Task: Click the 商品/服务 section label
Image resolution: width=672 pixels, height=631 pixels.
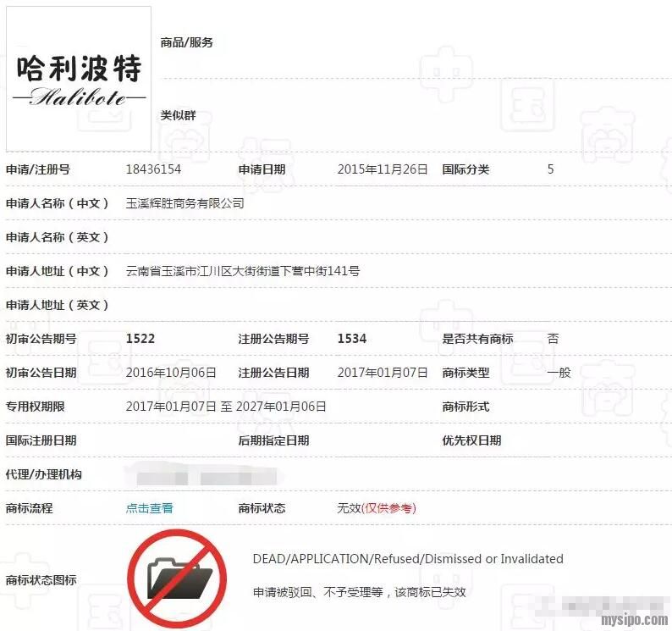Action: [x=187, y=42]
